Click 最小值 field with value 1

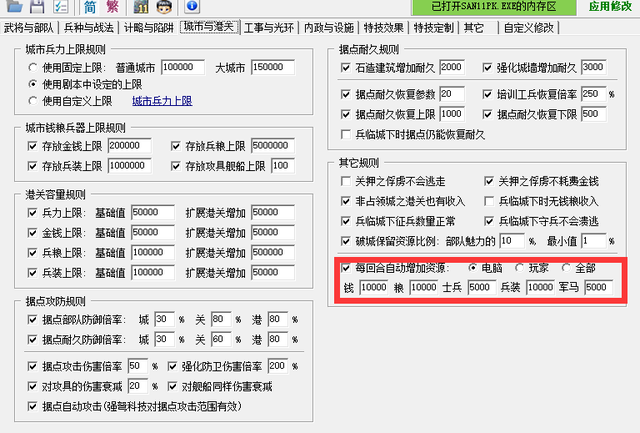[593, 241]
